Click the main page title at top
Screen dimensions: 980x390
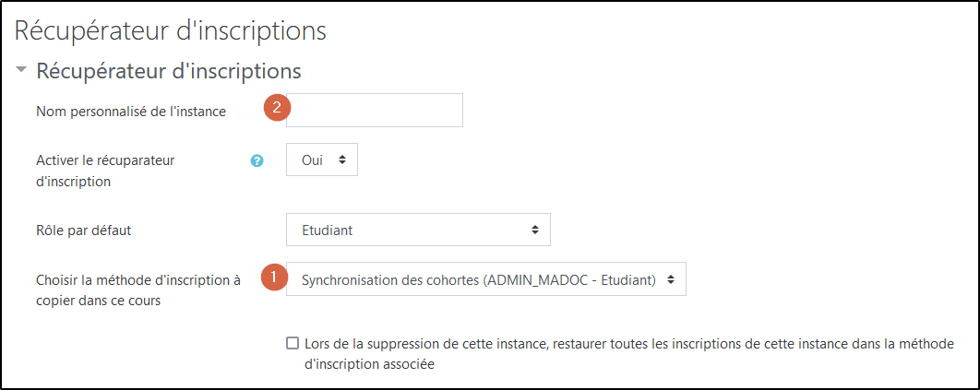[x=171, y=30]
